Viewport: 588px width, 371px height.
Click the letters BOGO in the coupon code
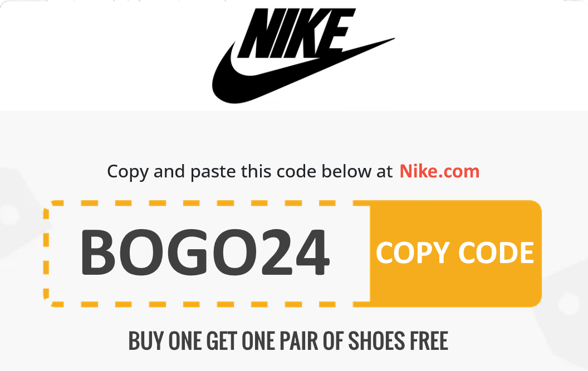pos(169,253)
